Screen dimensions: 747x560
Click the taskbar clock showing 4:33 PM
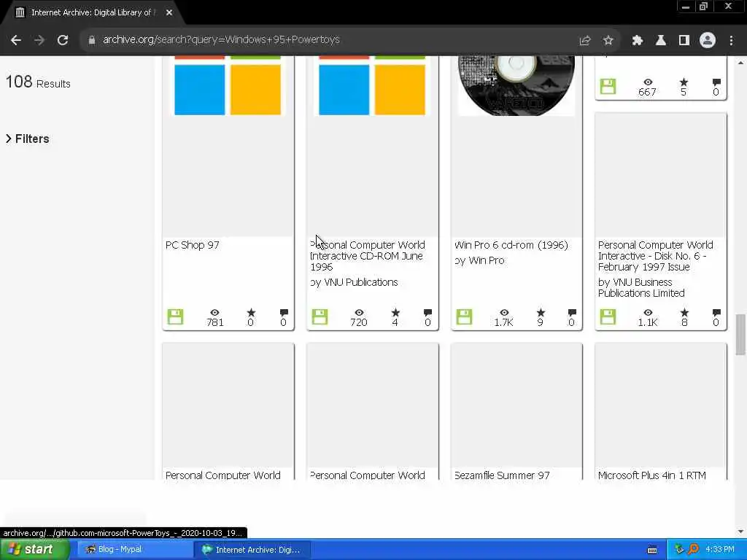pyautogui.click(x=720, y=550)
